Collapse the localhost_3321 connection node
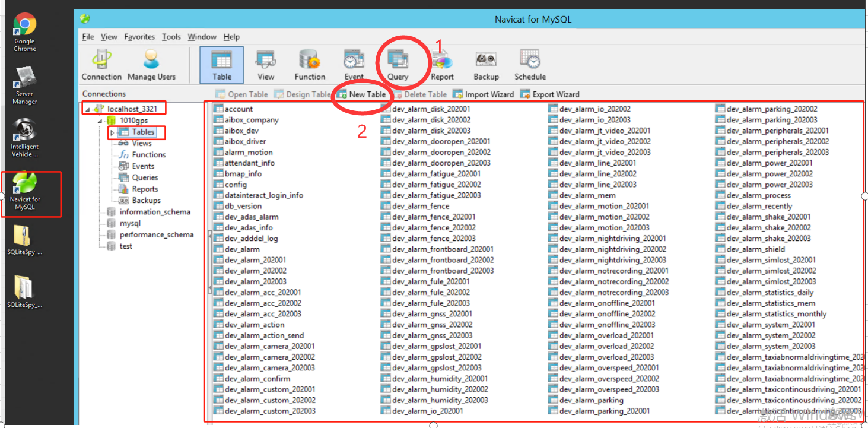 (88, 109)
